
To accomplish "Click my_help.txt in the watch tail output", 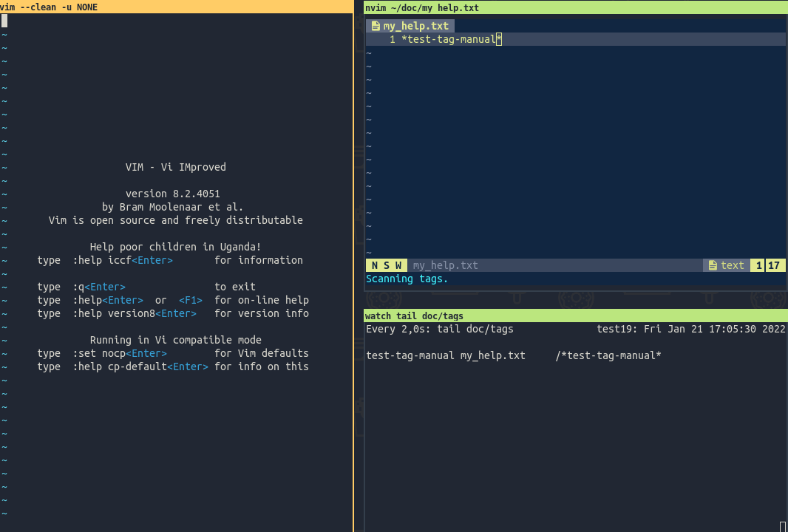I will click(x=492, y=355).
